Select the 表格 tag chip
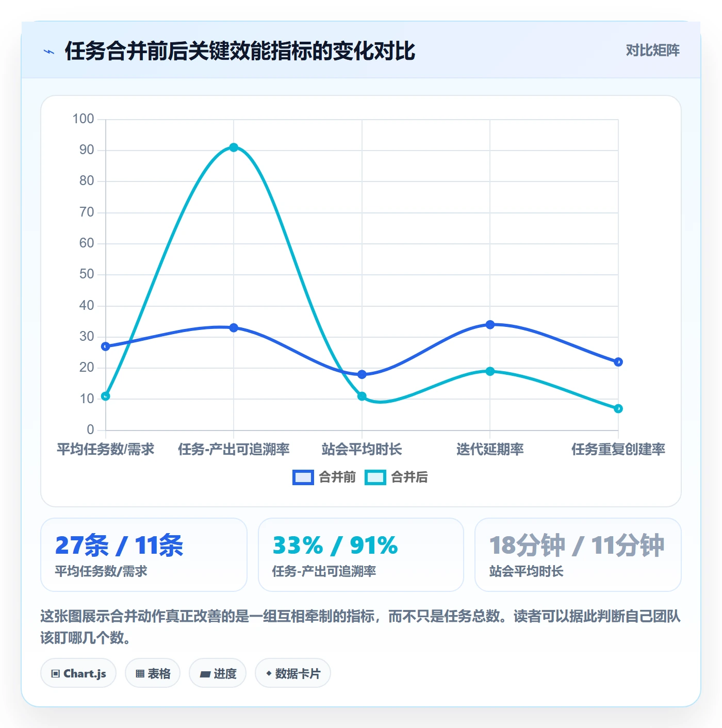This screenshot has height=728, width=722. tap(153, 673)
